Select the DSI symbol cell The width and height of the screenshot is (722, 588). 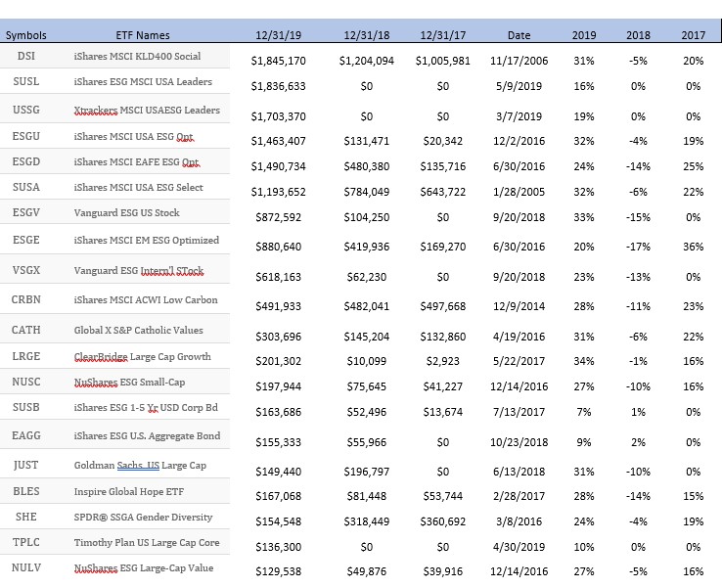tap(26, 56)
